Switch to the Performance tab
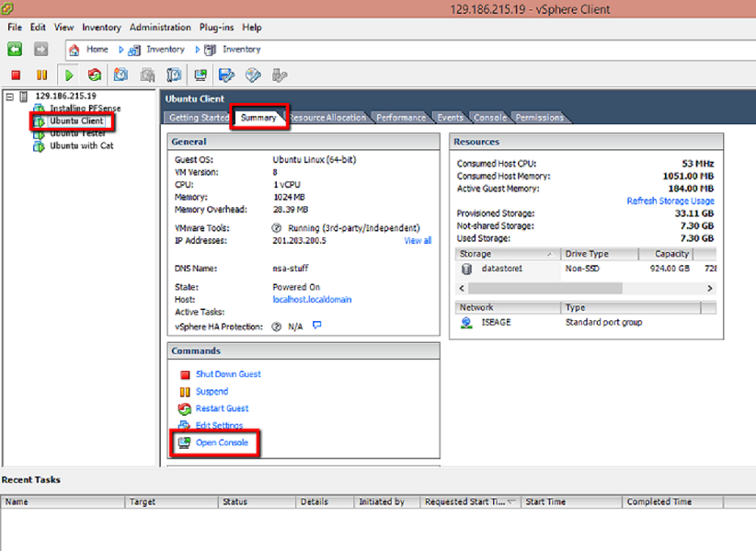Viewport: 756px width, 551px height. click(401, 118)
